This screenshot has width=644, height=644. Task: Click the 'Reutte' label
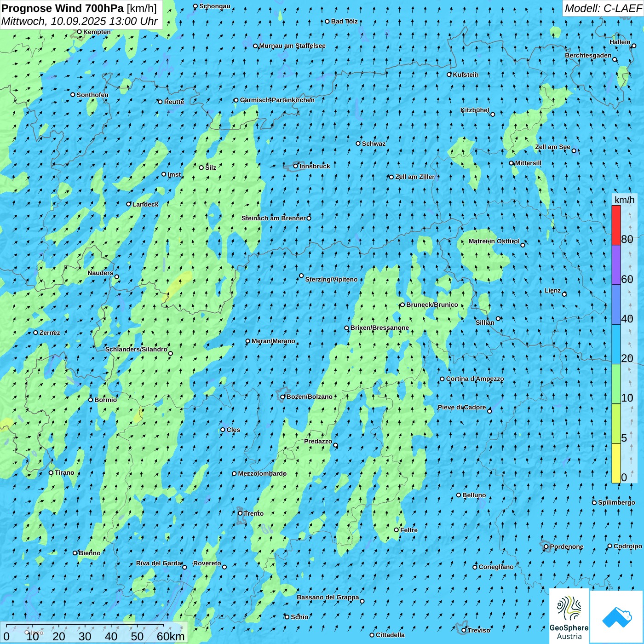click(x=174, y=102)
